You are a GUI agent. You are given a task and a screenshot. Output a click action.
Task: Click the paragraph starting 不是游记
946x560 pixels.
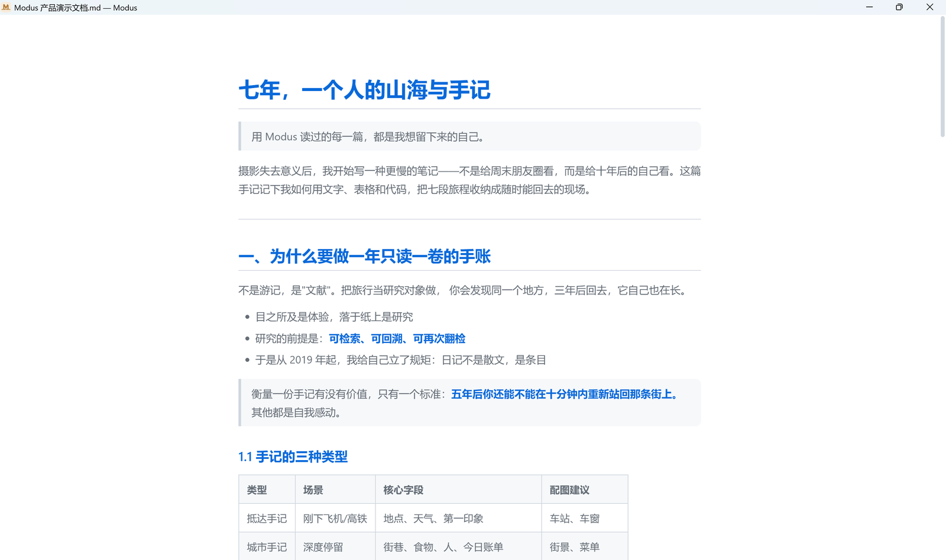[464, 290]
